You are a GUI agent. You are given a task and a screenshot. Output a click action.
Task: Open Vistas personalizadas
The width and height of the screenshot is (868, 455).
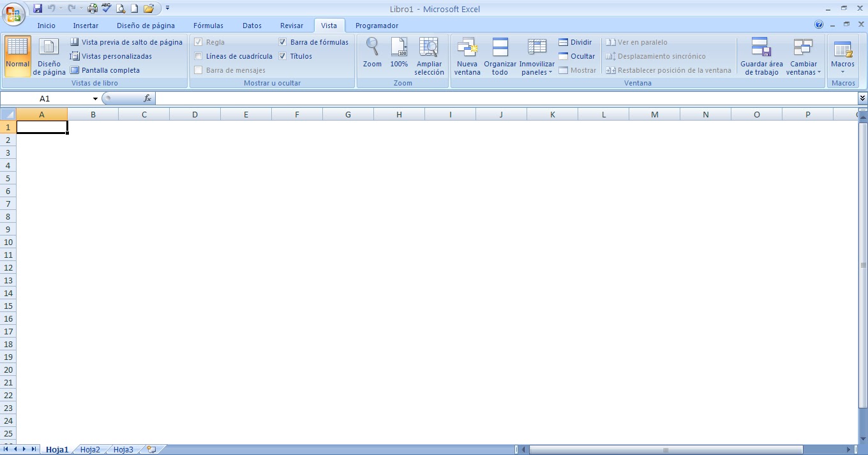tap(111, 56)
